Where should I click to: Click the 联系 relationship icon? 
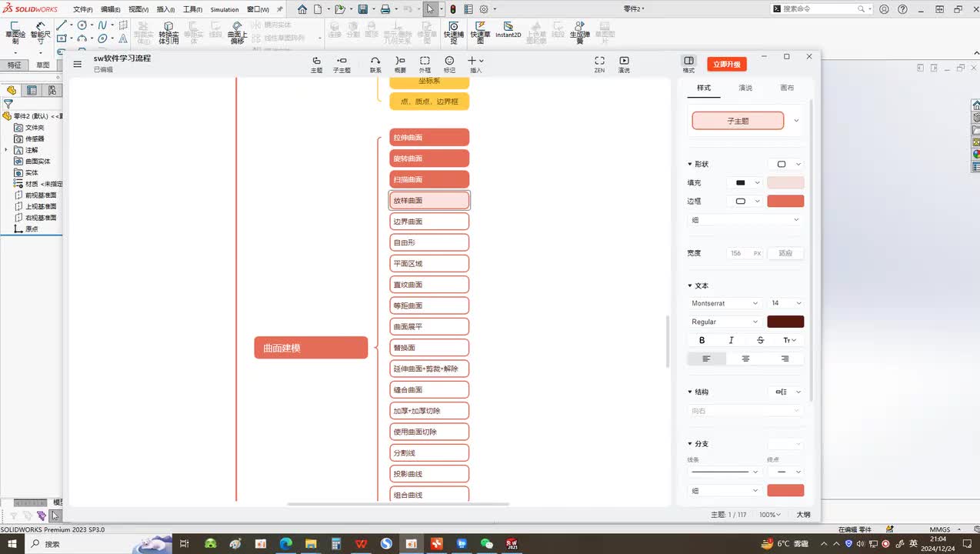tap(375, 61)
